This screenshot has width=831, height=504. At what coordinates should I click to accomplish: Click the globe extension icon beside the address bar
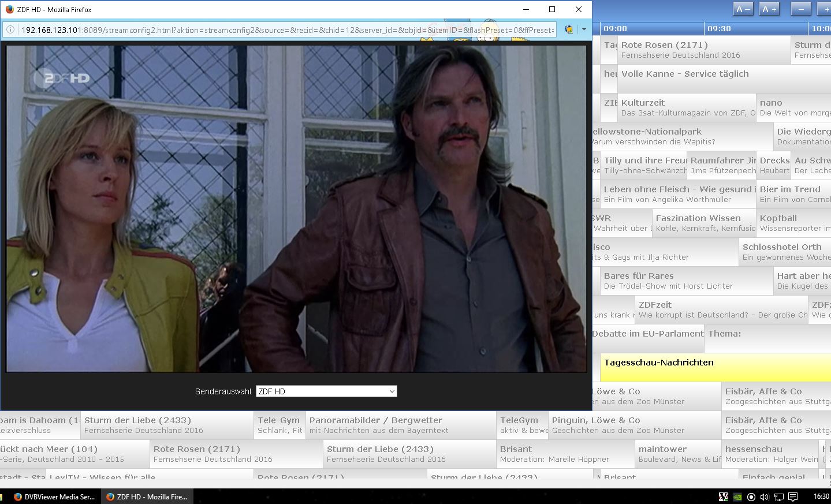569,29
